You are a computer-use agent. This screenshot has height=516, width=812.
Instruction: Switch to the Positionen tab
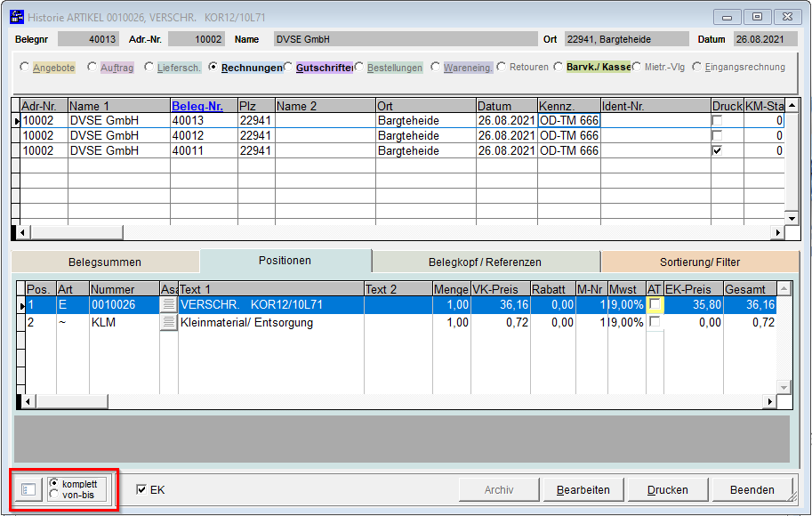tap(285, 261)
